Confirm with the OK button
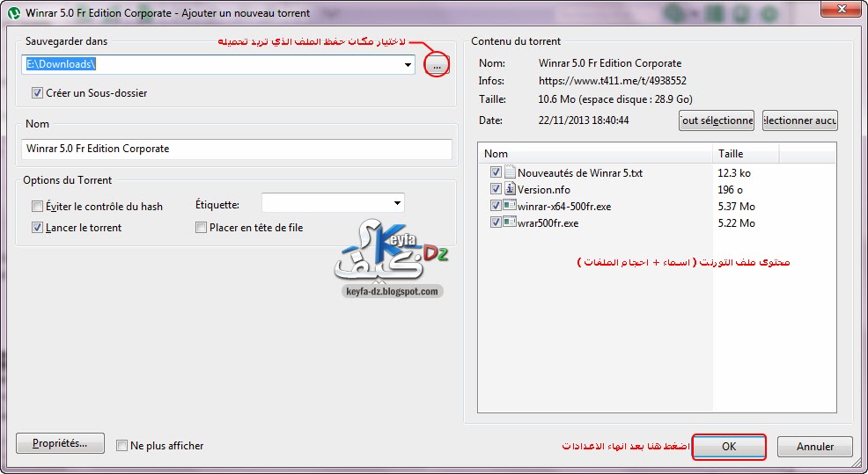Screen dimensions: 868x474 (x=729, y=447)
